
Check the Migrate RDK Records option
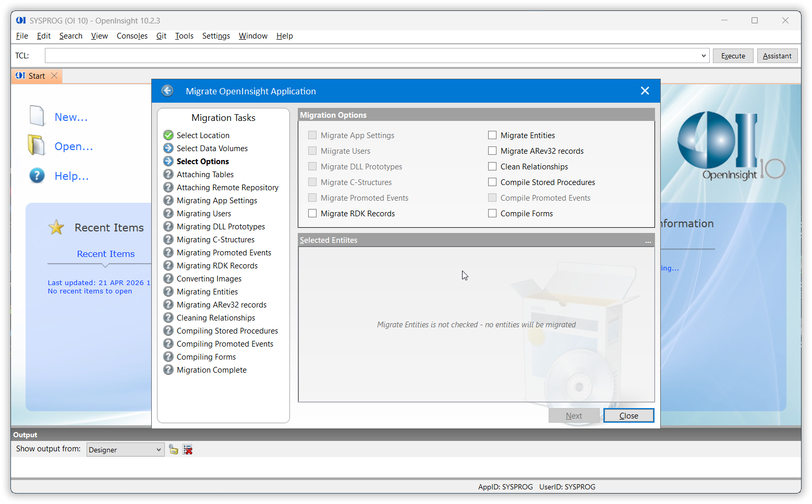(312, 214)
